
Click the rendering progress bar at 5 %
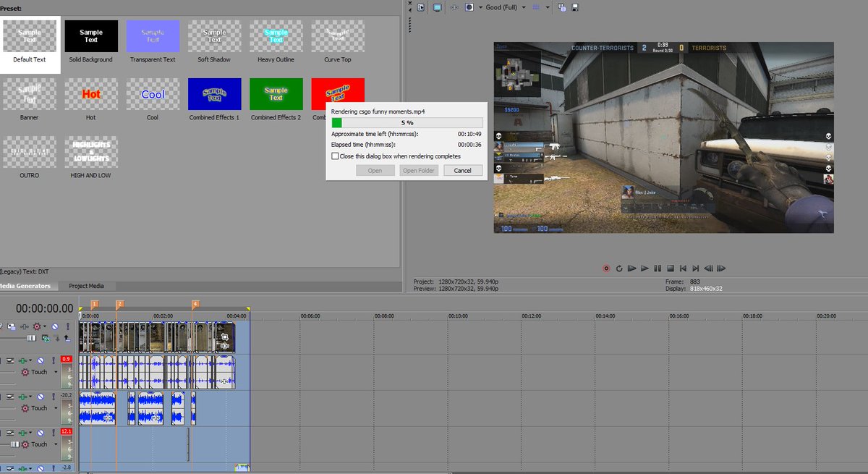407,122
